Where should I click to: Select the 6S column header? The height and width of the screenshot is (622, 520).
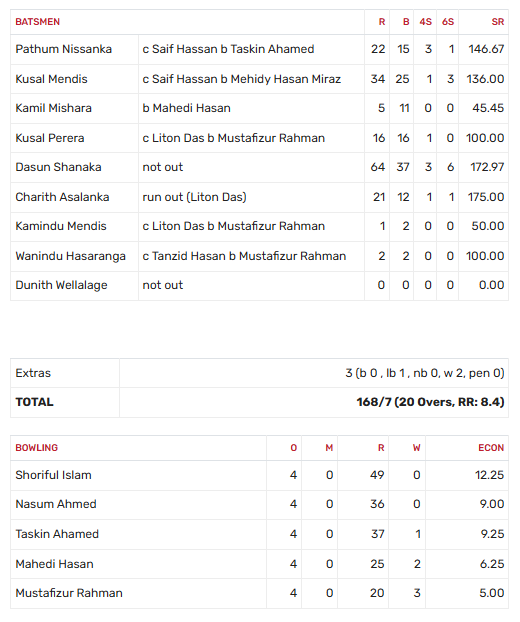(x=448, y=22)
